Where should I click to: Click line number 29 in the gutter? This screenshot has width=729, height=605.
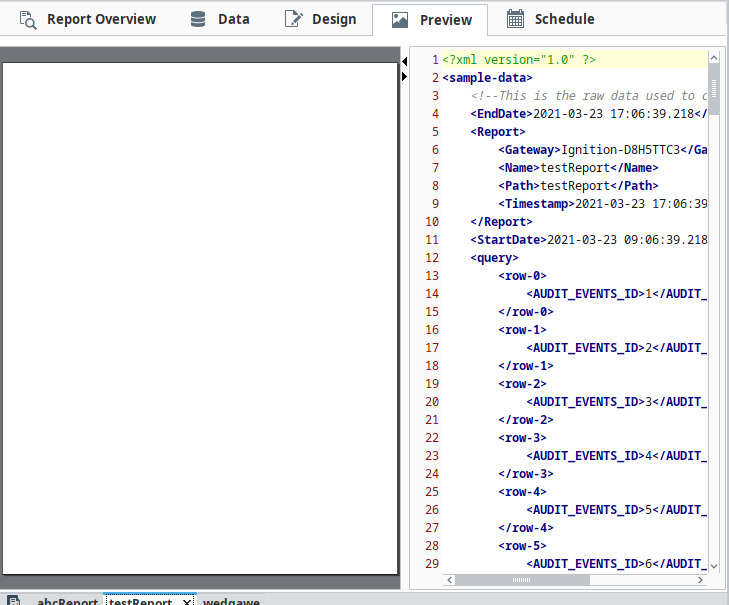tap(432, 564)
